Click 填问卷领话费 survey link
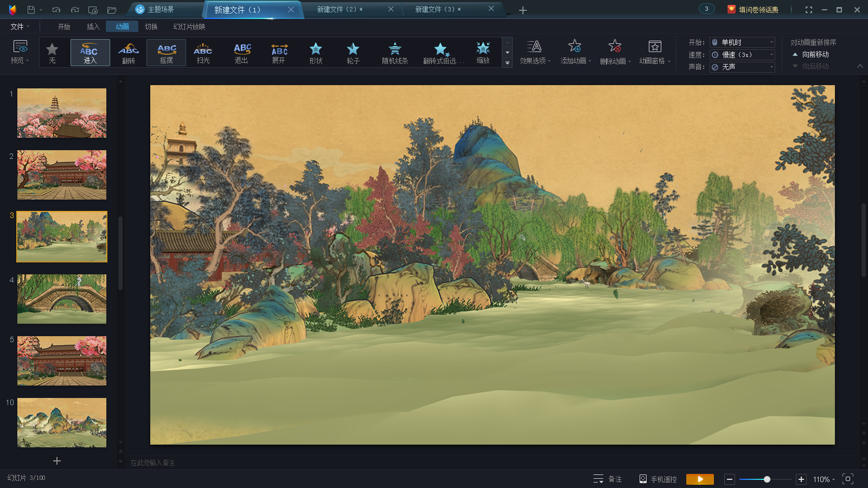This screenshot has width=868, height=488. point(753,10)
